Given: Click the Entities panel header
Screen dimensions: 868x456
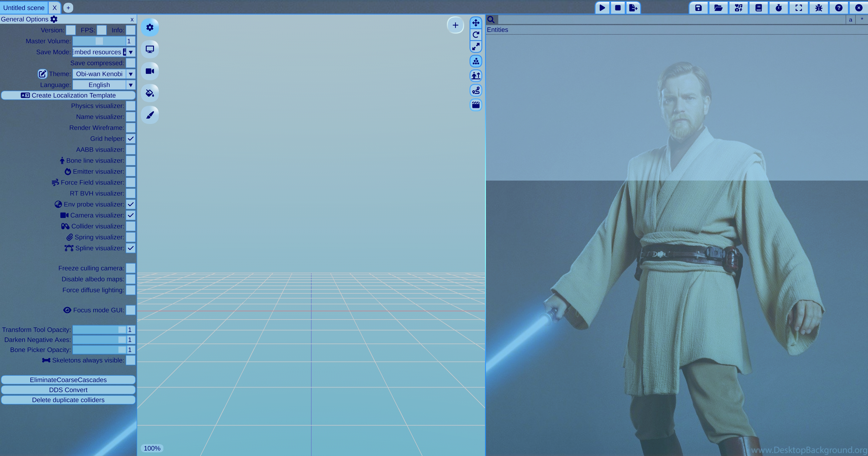Looking at the screenshot, I should tap(677, 30).
